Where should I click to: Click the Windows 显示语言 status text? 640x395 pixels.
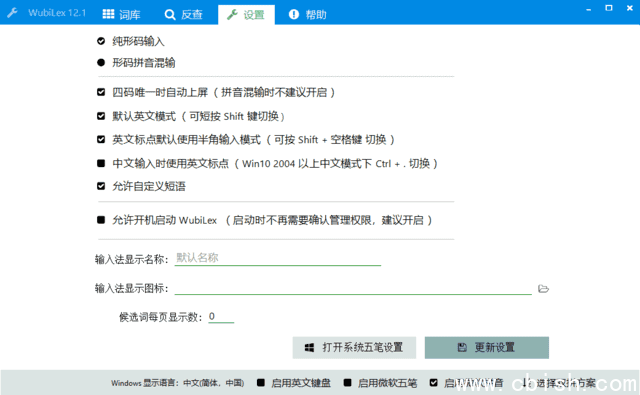(x=178, y=383)
